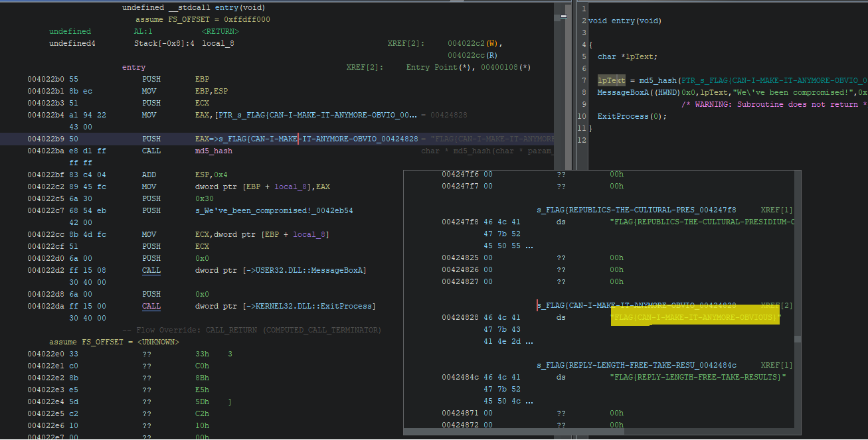Click address 00424871 in the popup listing
Viewport: 868px width, 440px height.
tap(461, 413)
